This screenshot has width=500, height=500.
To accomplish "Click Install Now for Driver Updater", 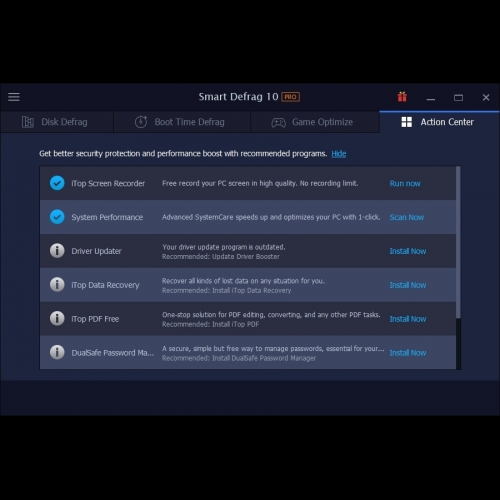I will [x=408, y=251].
